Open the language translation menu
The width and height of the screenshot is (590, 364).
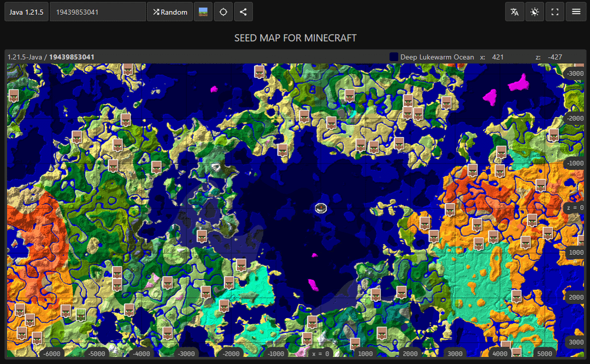(x=515, y=12)
